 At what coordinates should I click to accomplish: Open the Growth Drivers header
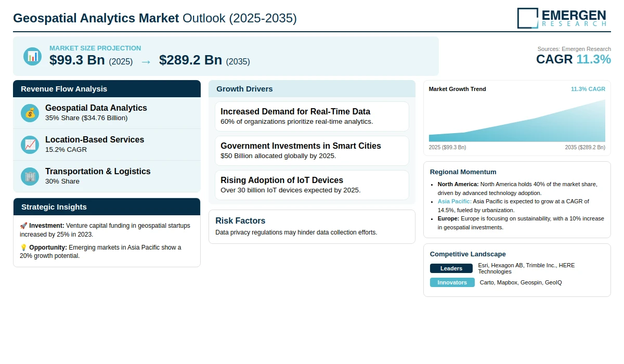312,88
